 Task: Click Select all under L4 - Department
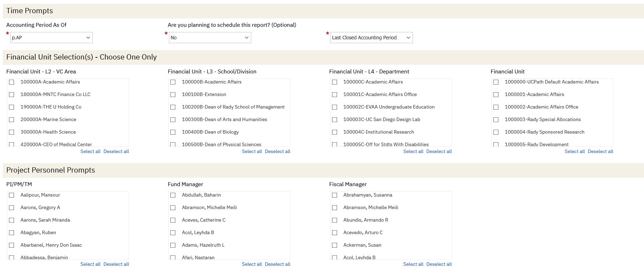tap(413, 152)
